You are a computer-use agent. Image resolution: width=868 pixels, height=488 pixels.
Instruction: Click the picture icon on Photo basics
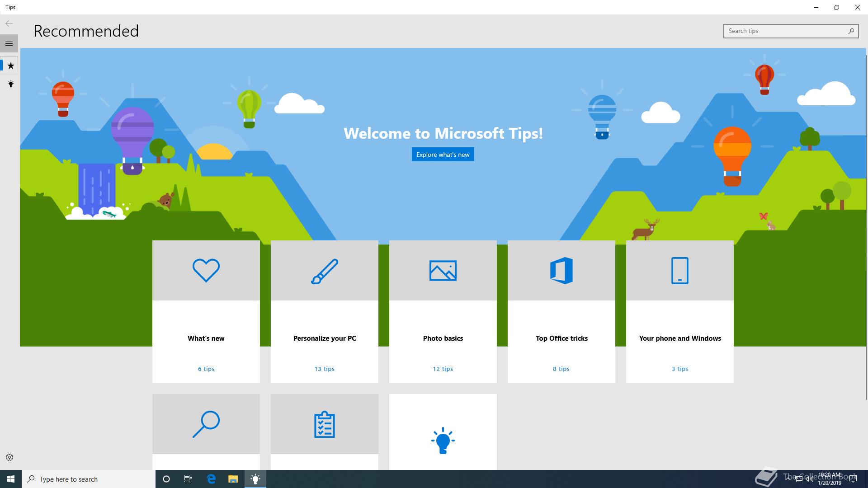pyautogui.click(x=443, y=271)
